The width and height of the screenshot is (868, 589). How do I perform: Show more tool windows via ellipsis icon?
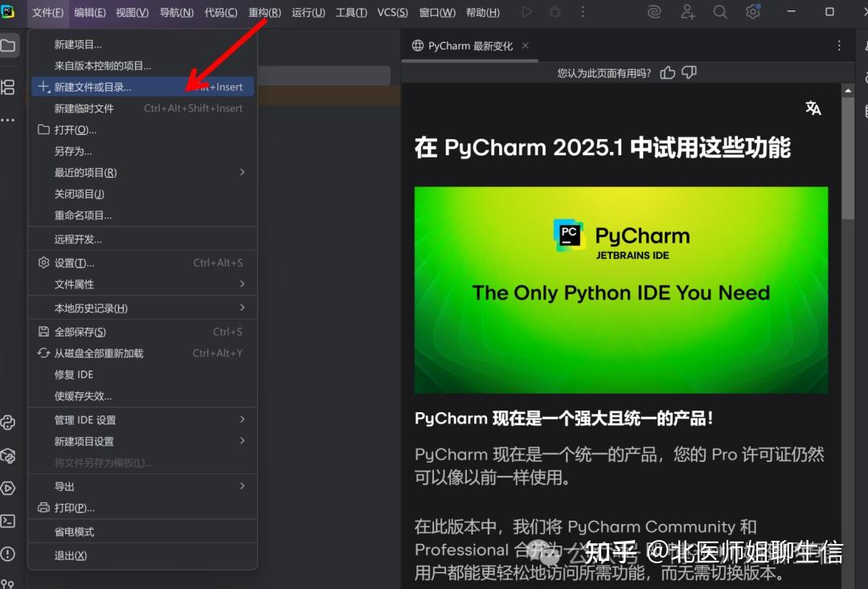click(x=10, y=119)
